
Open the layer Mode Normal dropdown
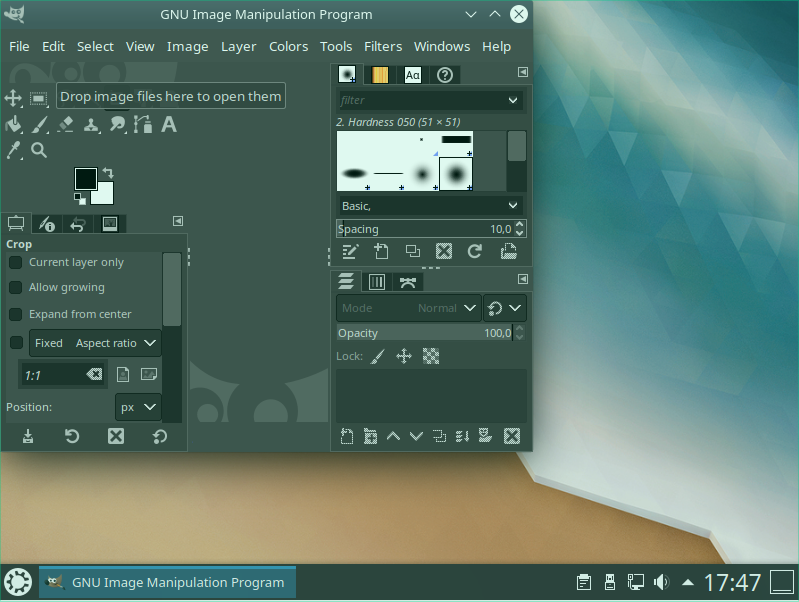click(x=409, y=308)
